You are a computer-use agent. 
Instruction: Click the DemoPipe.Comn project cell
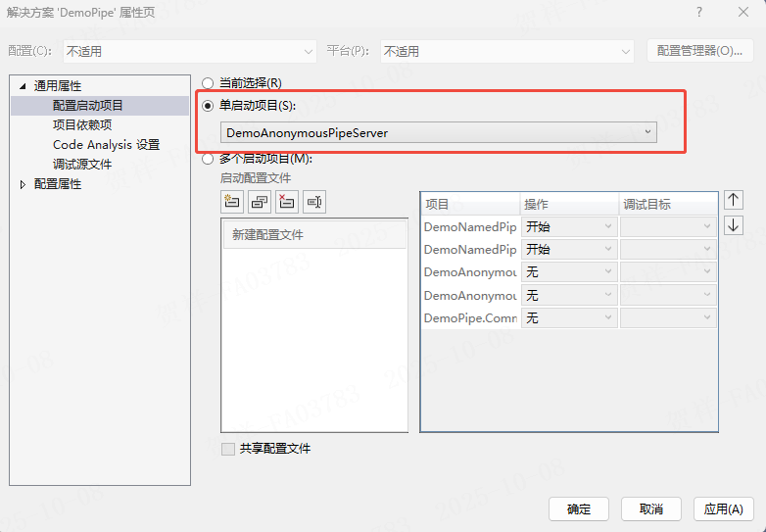(x=471, y=318)
